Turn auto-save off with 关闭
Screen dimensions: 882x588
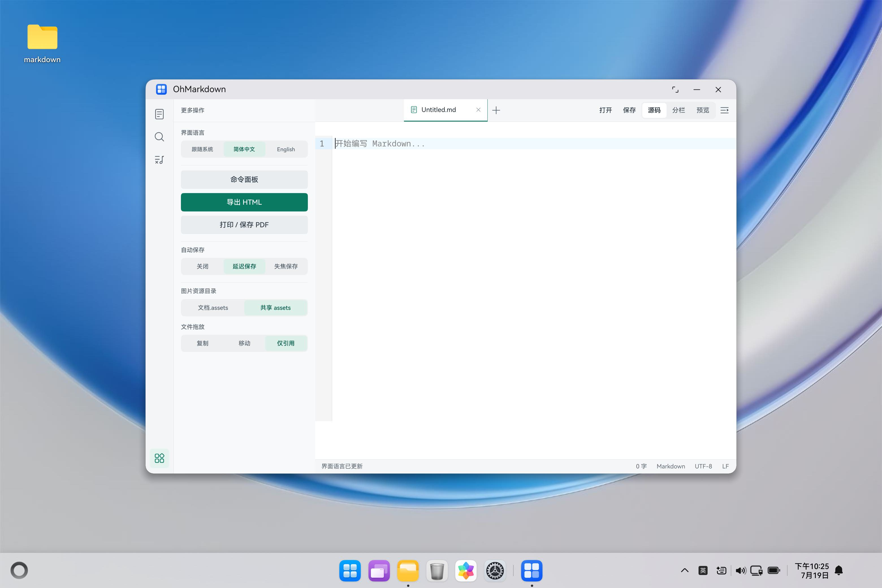click(202, 266)
